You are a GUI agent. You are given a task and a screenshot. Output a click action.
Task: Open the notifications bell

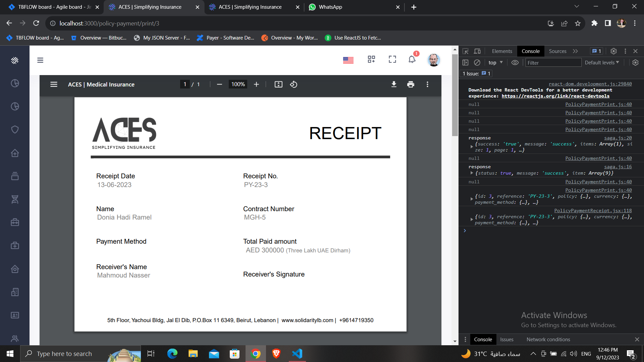tap(412, 60)
